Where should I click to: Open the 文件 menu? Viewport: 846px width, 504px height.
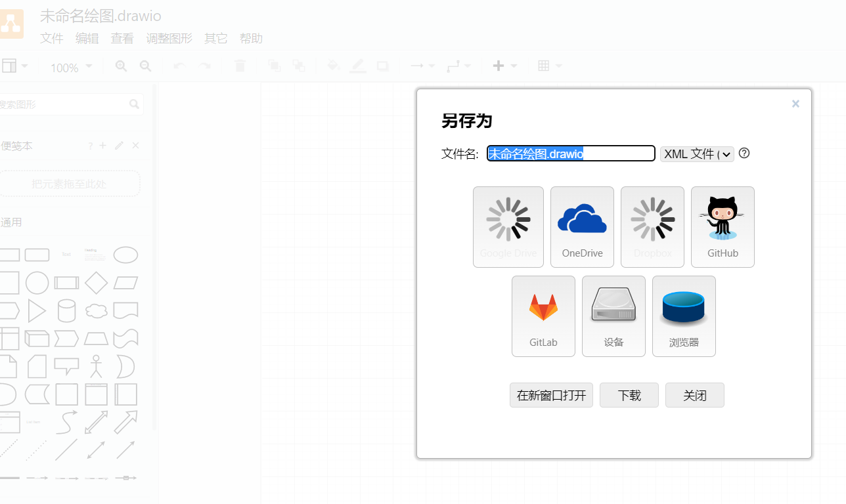point(52,38)
